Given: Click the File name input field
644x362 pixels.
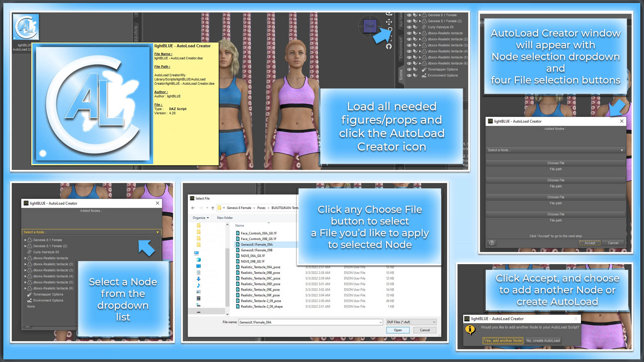Looking at the screenshot, I should pos(311,322).
